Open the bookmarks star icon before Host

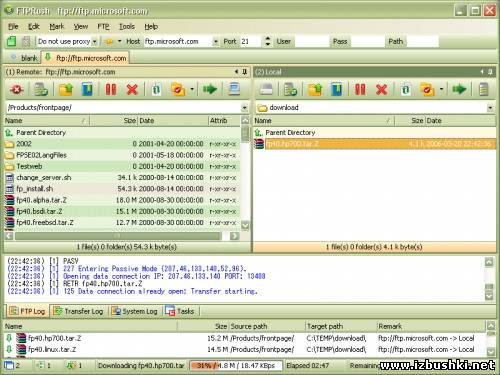(109, 41)
